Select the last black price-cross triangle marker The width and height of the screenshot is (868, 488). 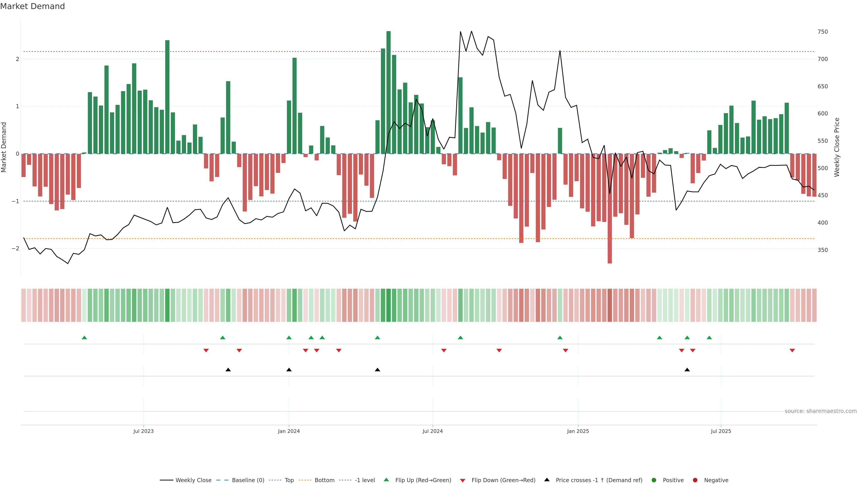687,370
